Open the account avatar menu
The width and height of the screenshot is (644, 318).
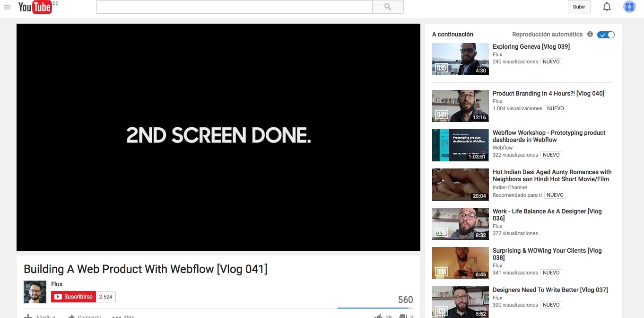629,7
